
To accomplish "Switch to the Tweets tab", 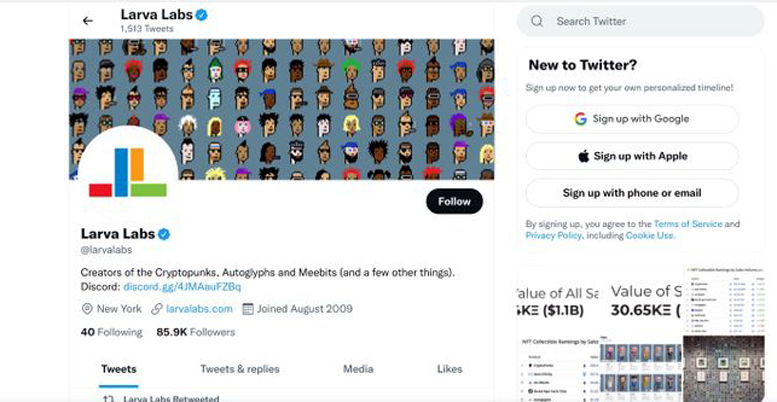I will coord(119,369).
